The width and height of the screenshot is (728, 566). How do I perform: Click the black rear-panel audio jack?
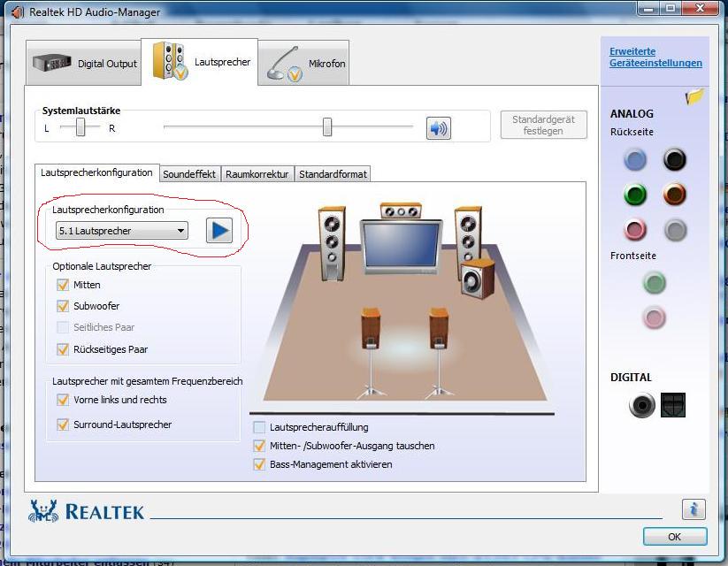point(675,160)
